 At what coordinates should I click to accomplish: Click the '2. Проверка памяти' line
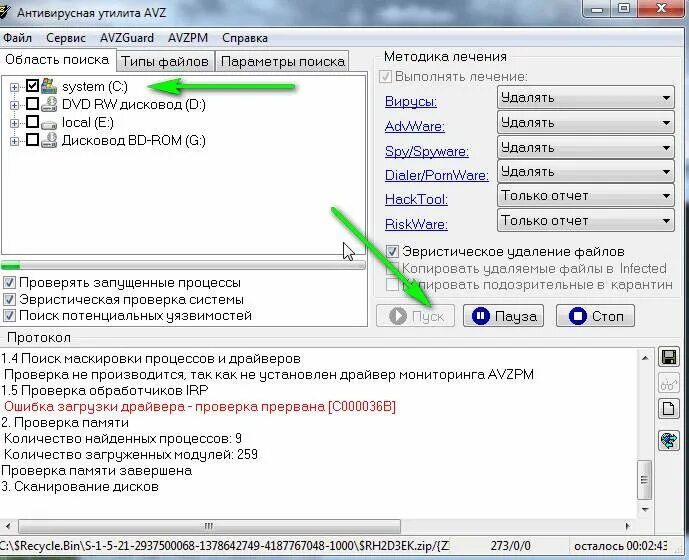point(65,423)
